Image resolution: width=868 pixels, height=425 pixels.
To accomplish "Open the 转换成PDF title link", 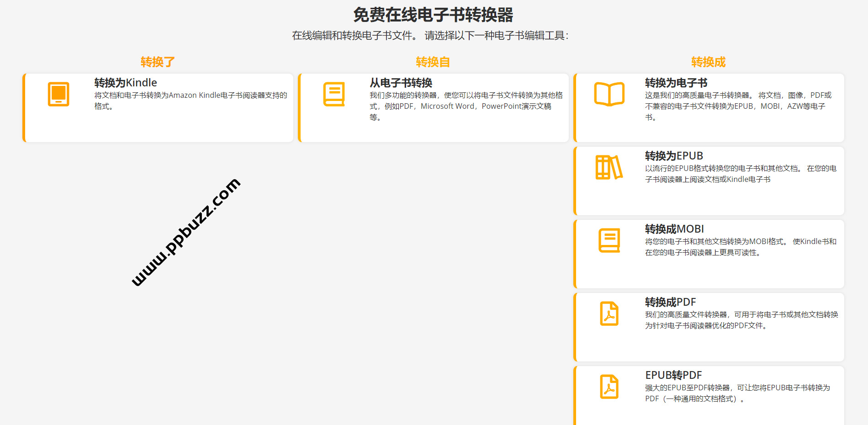I will (671, 302).
